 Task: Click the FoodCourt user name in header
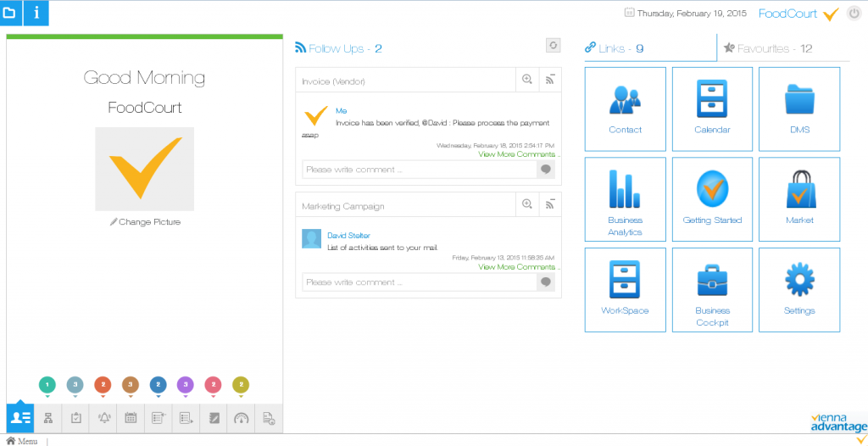click(x=787, y=14)
